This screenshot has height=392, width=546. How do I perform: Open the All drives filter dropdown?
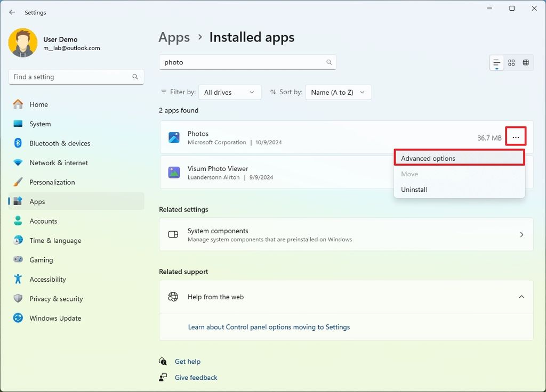point(229,92)
